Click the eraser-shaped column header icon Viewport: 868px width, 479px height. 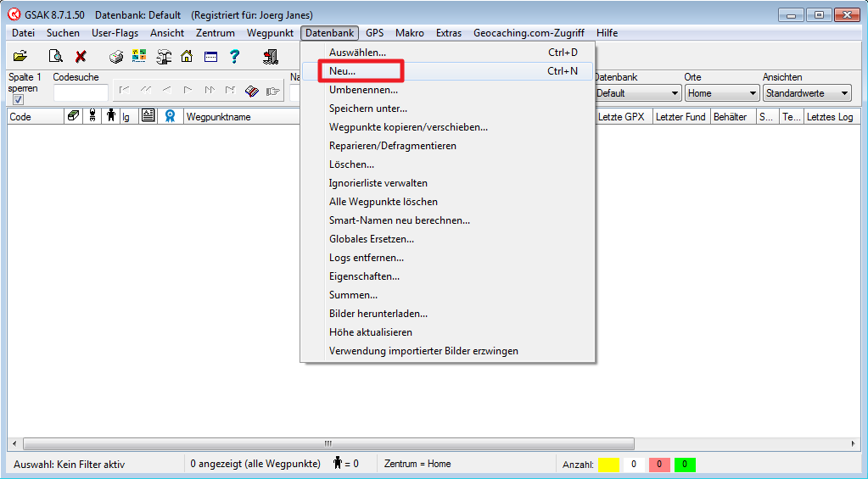point(72,116)
